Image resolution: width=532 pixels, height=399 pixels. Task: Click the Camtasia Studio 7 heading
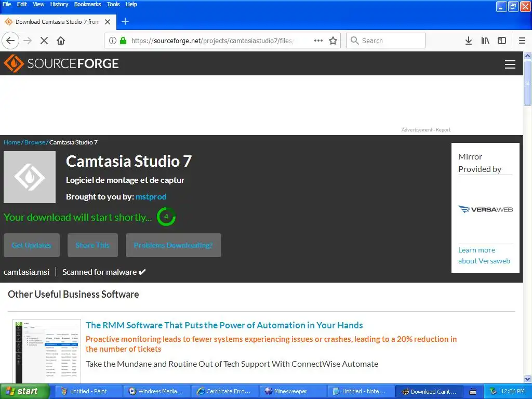(129, 161)
